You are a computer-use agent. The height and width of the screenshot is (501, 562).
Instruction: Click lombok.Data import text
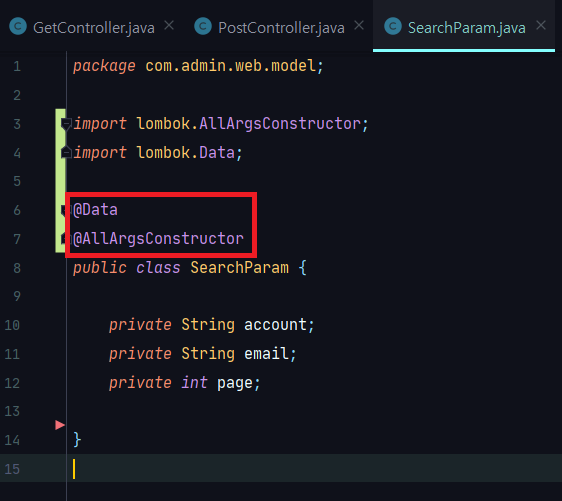click(x=185, y=153)
